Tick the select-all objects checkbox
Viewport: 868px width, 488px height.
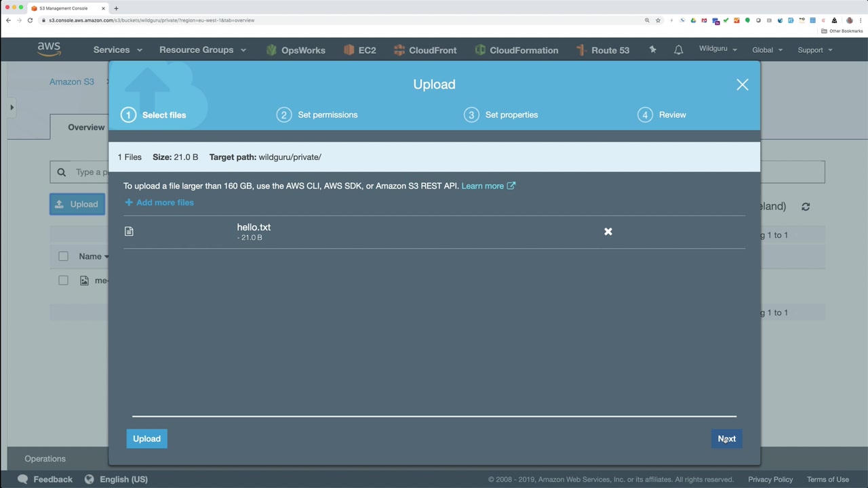(63, 256)
